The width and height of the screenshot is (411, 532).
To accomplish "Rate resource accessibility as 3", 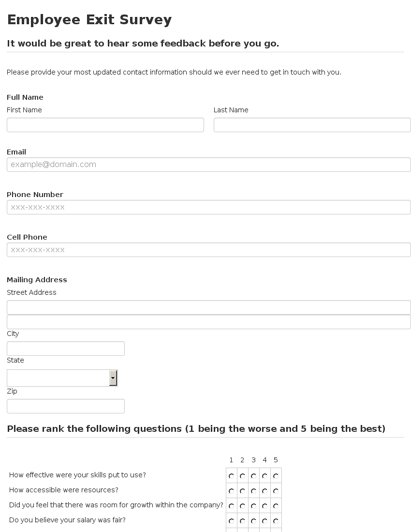I will coord(253,491).
